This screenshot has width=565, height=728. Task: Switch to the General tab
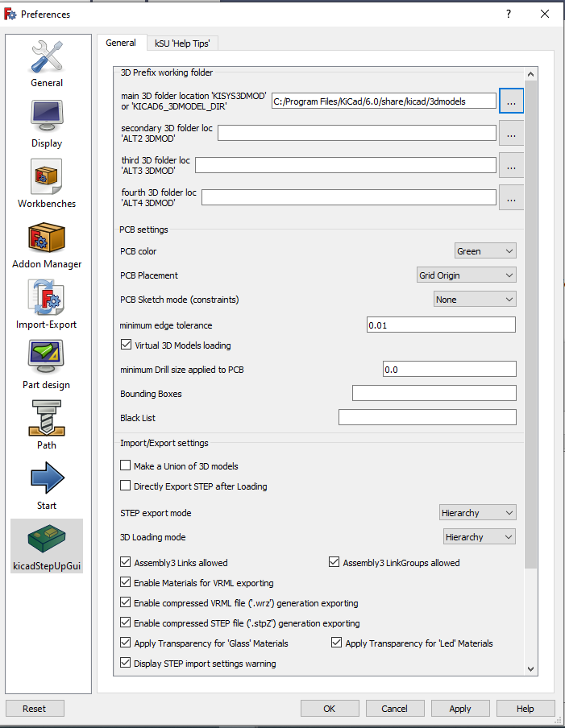(x=121, y=43)
